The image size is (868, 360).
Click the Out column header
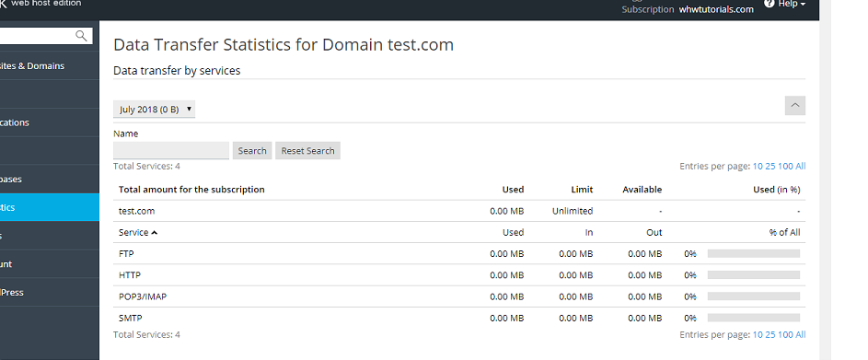[654, 233]
